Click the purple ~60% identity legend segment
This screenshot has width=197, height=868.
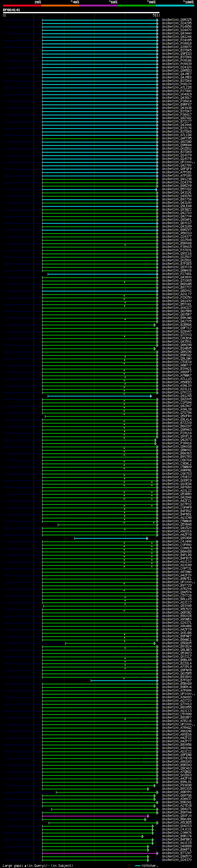tap(99, 6)
